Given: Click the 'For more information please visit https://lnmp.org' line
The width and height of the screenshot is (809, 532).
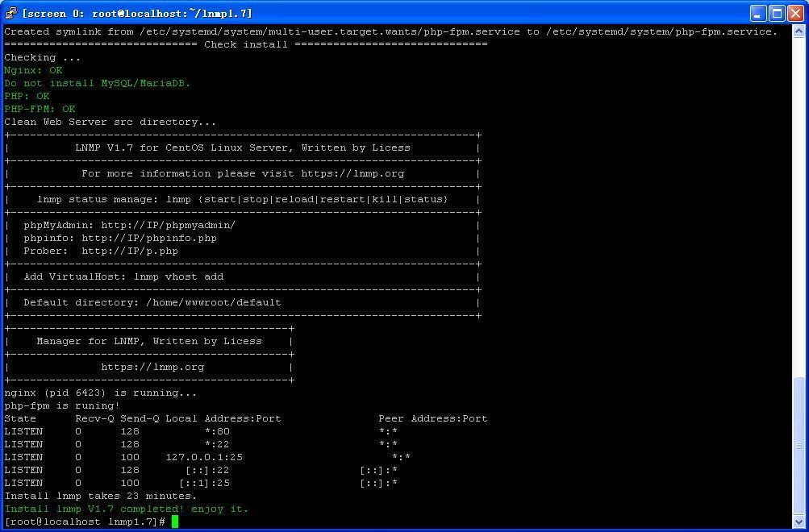Looking at the screenshot, I should click(x=243, y=173).
